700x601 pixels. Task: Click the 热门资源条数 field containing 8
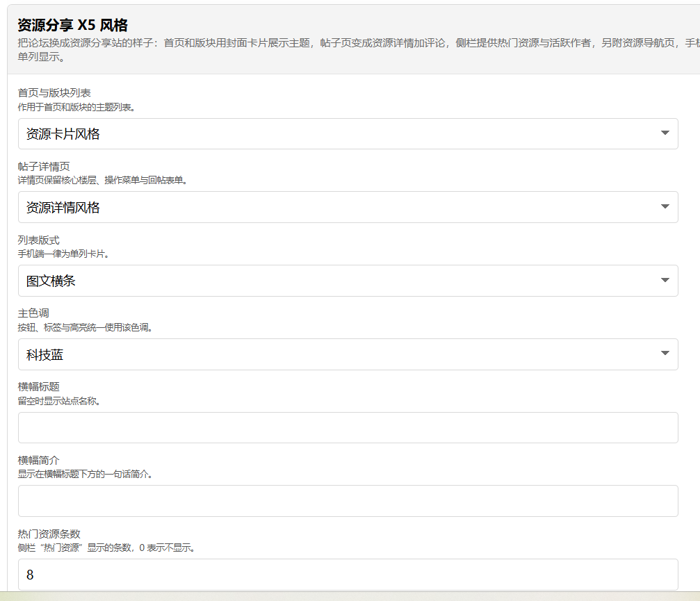point(348,575)
